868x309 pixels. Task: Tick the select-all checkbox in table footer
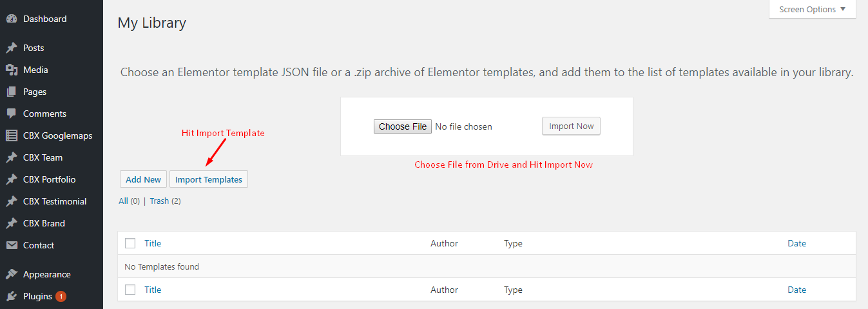pyautogui.click(x=130, y=290)
